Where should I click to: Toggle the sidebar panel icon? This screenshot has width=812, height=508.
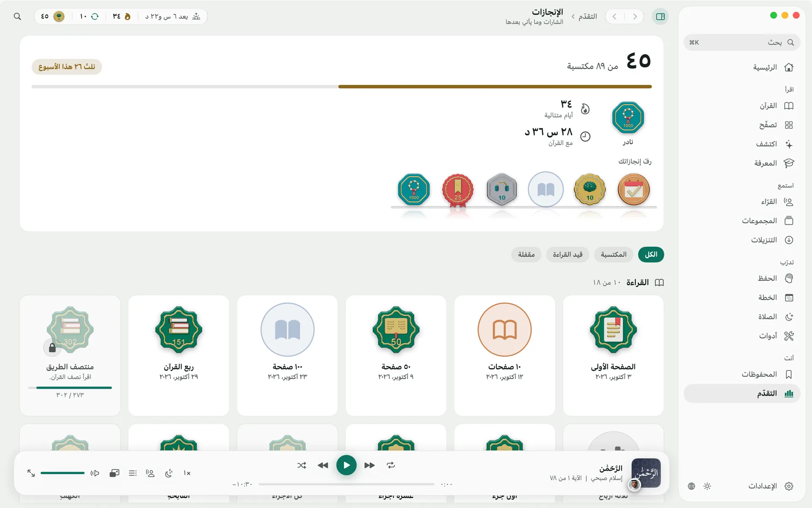click(x=660, y=17)
